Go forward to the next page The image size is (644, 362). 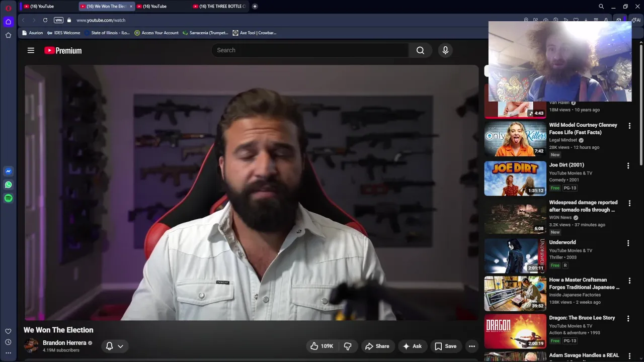coord(34,20)
